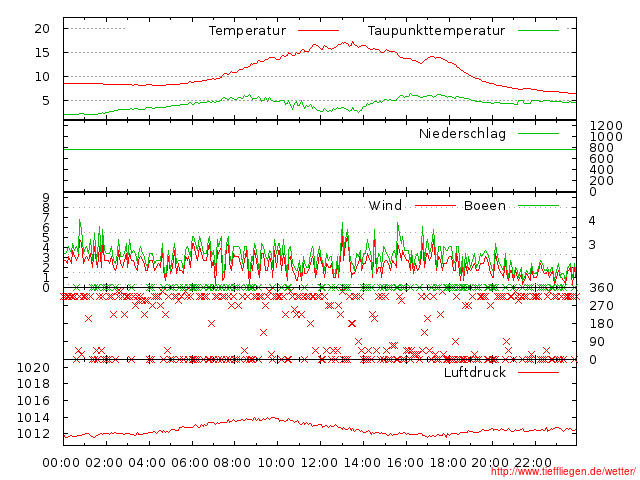Click the Boeen legend label
Image resolution: width=640 pixels, height=480 pixels.
click(x=485, y=206)
